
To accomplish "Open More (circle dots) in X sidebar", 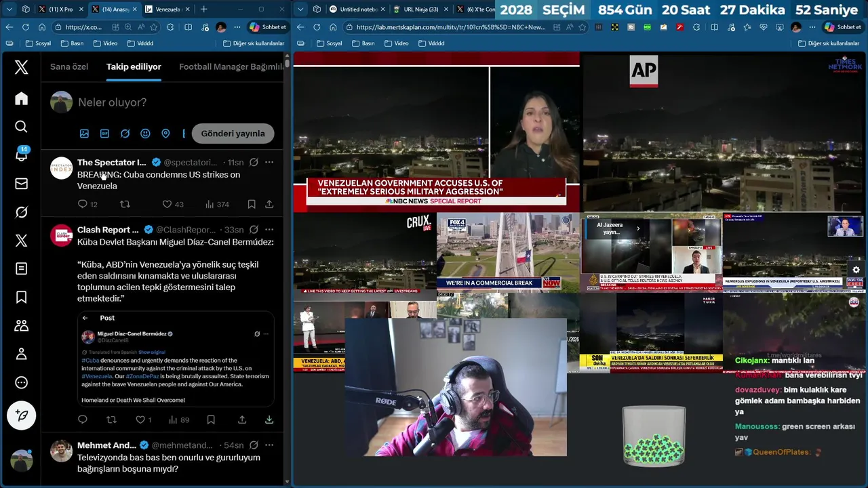I will [x=21, y=382].
